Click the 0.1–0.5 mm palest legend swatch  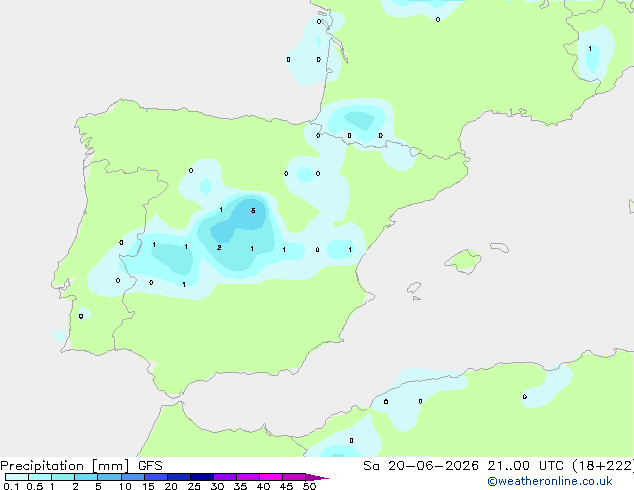(17, 477)
